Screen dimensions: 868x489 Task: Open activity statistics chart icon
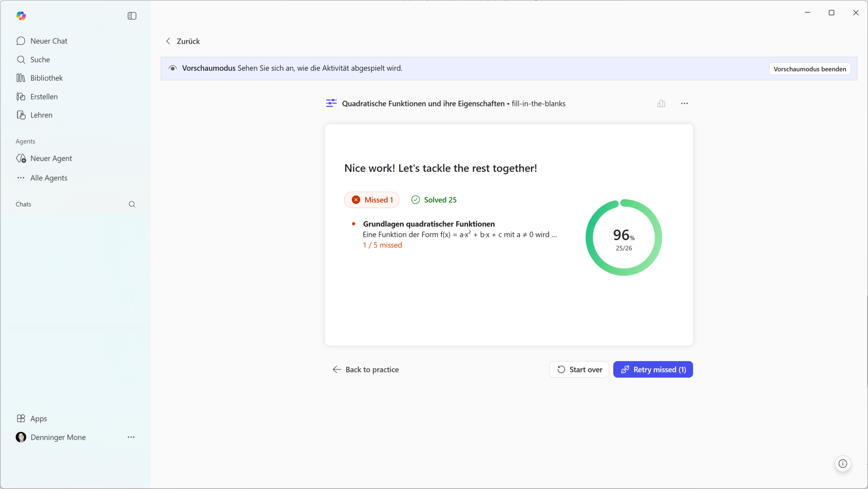pos(661,103)
